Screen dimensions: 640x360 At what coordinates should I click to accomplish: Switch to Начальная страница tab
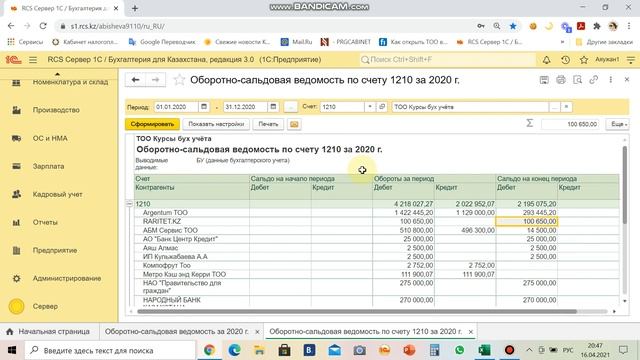pyautogui.click(x=49, y=332)
